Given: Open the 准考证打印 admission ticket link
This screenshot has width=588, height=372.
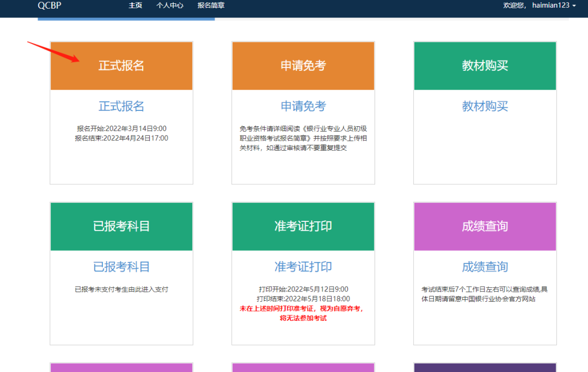Looking at the screenshot, I should (303, 266).
